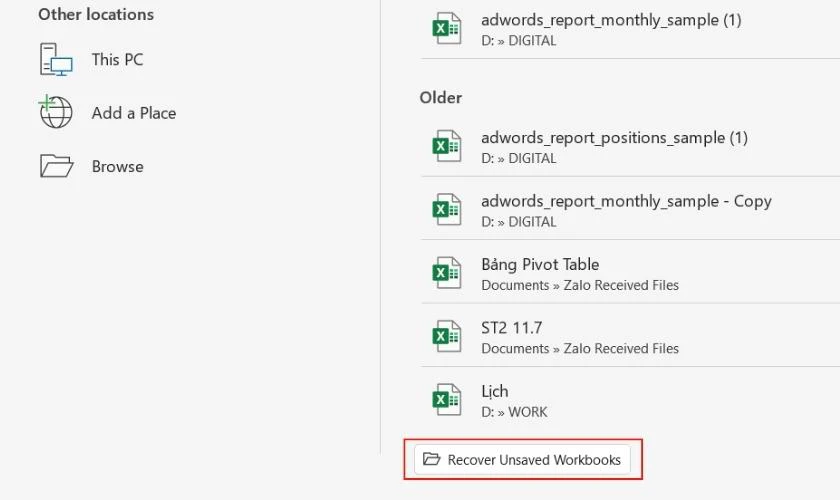
Task: Click the Browse folder icon
Action: click(x=56, y=166)
